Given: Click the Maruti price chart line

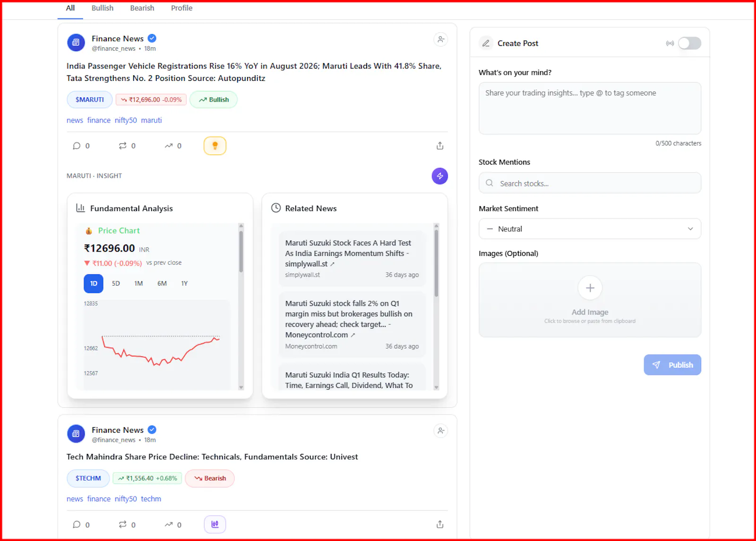Looking at the screenshot, I should point(161,351).
